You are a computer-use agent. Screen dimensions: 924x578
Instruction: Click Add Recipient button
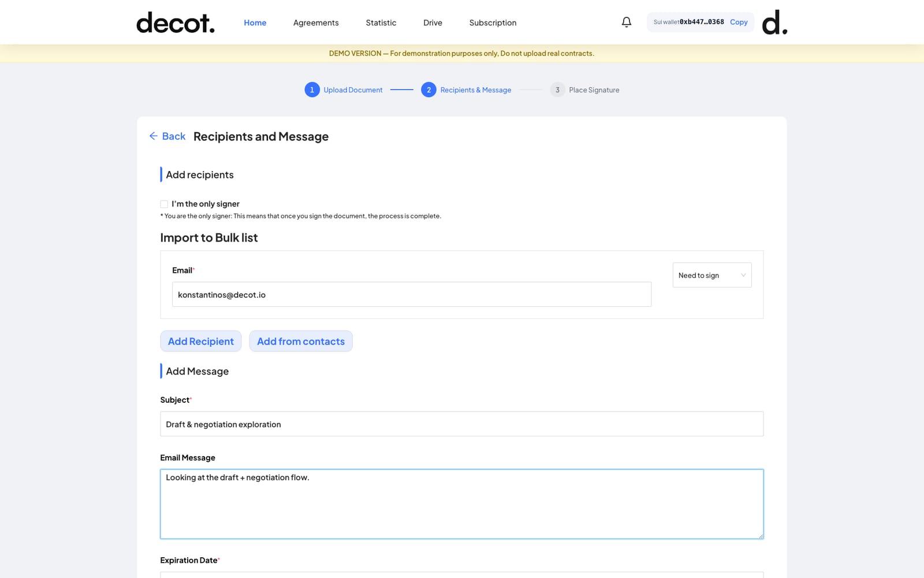[x=201, y=341]
